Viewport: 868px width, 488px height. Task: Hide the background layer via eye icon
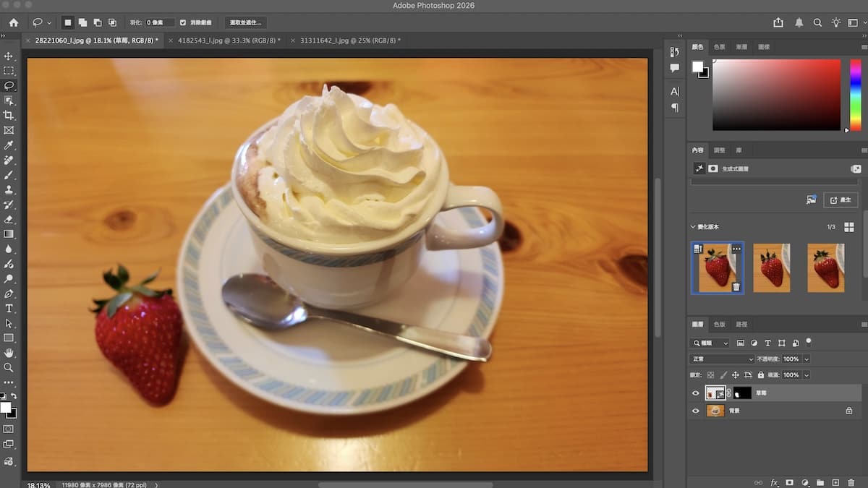(696, 411)
